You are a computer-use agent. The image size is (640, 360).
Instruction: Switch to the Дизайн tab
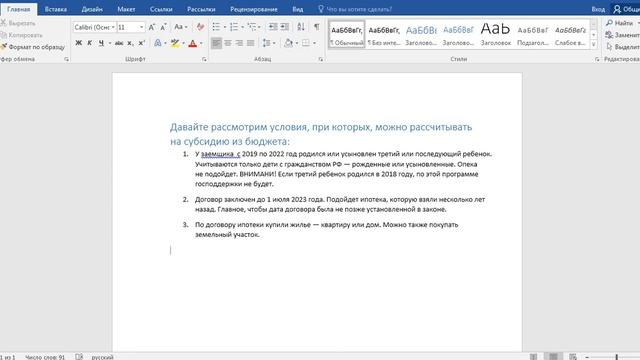click(92, 9)
